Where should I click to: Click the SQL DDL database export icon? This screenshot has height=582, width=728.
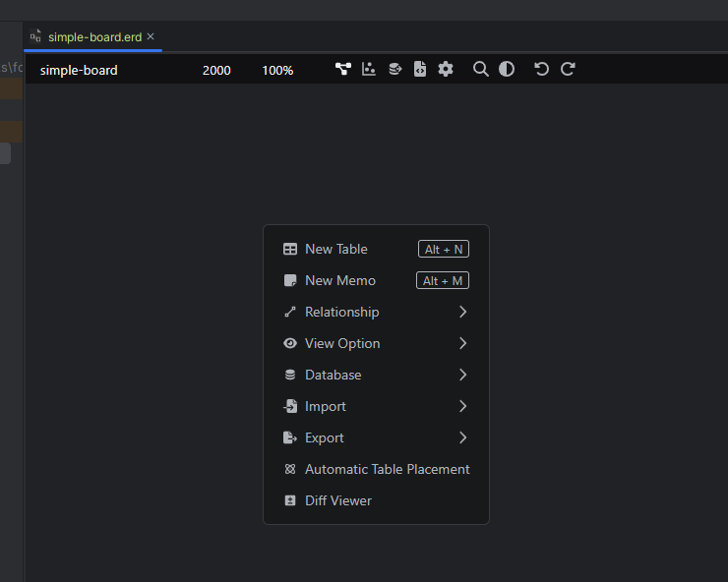tap(395, 69)
